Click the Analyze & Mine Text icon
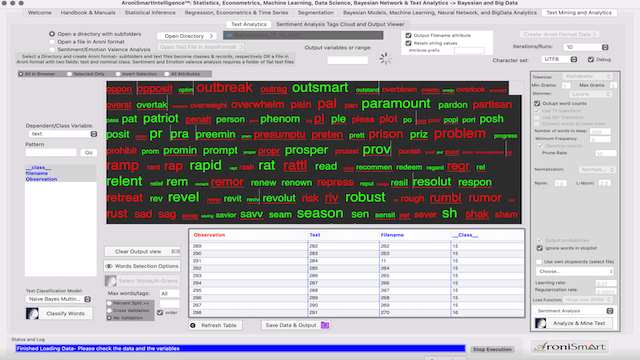The image size is (640, 360). [541, 323]
